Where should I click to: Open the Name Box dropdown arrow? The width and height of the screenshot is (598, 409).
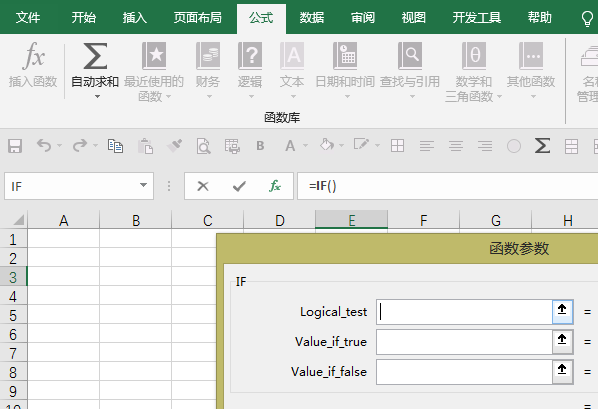[143, 185]
